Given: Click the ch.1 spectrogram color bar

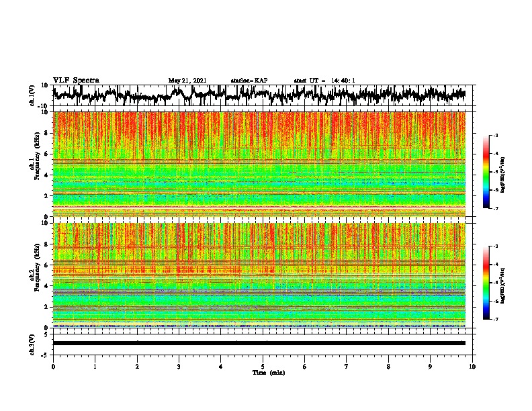Looking at the screenshot, I should click(x=486, y=172).
